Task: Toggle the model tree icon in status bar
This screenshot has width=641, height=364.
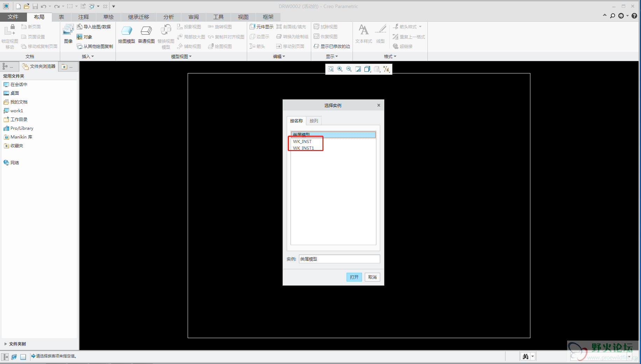Action: pos(5,357)
